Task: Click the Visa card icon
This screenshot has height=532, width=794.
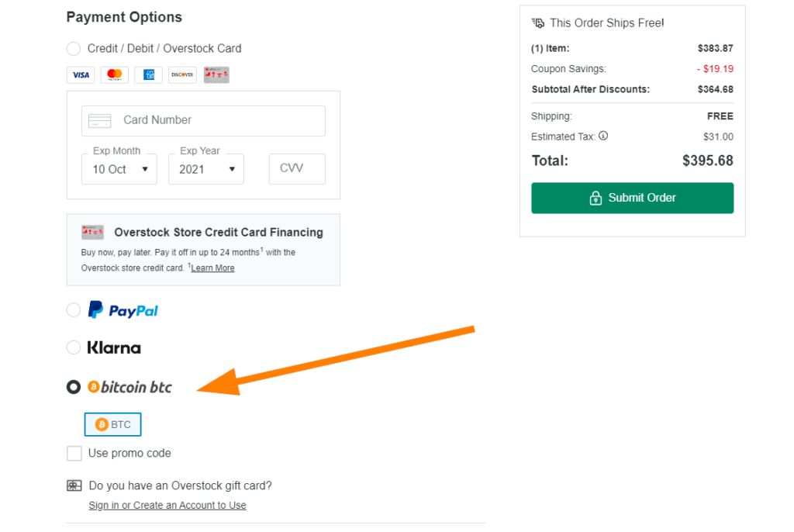Action: coord(80,75)
